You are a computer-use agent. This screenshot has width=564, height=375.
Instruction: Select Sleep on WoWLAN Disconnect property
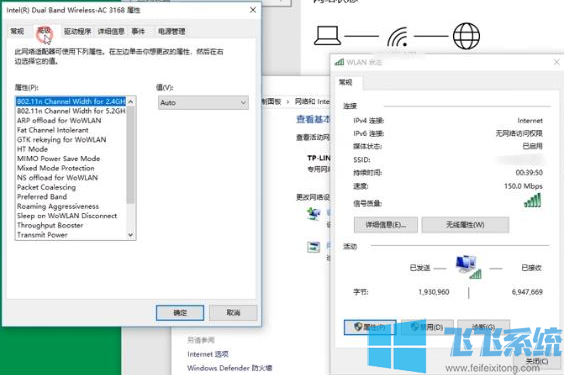pyautogui.click(x=67, y=216)
